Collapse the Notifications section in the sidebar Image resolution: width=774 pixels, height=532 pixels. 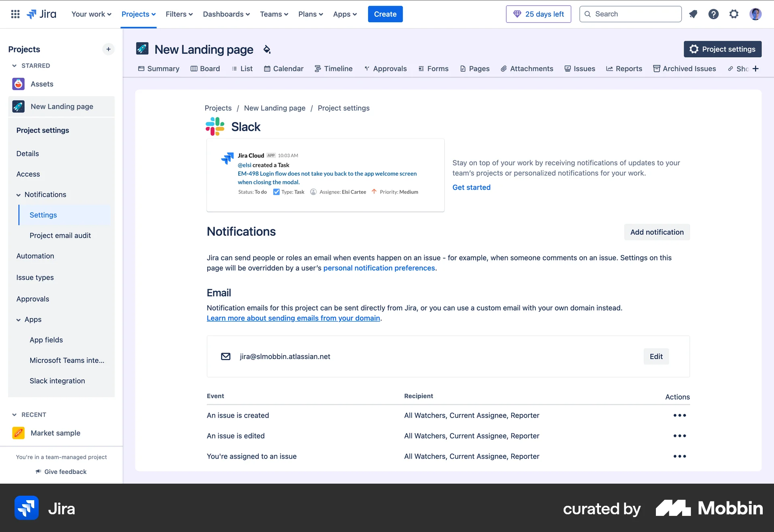(19, 195)
